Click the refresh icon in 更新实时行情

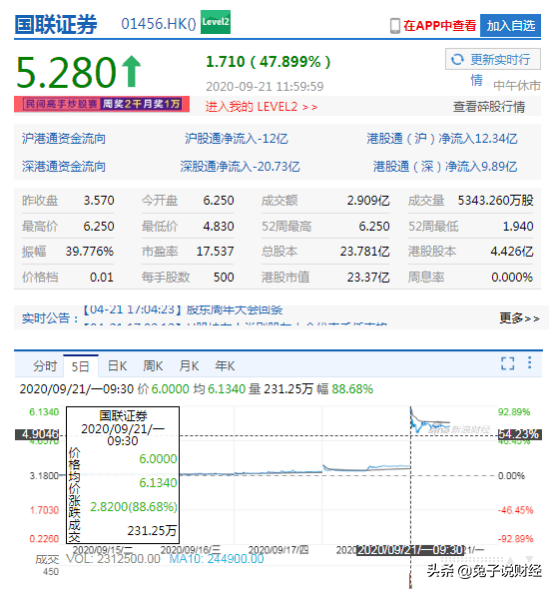(x=457, y=59)
